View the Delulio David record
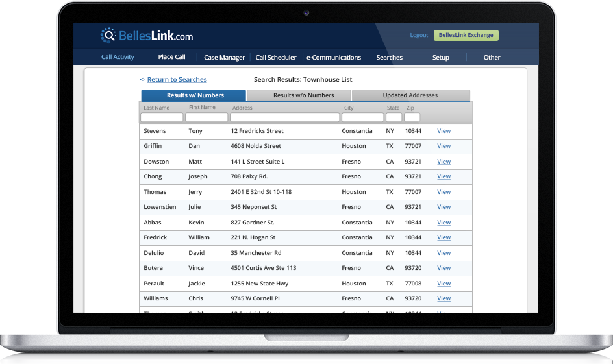613x364 pixels. pyautogui.click(x=444, y=253)
